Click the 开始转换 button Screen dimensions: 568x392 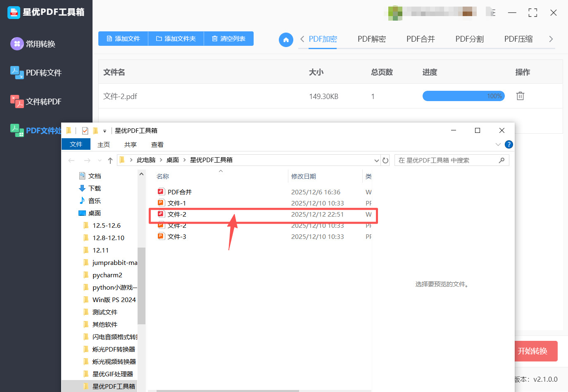536,351
